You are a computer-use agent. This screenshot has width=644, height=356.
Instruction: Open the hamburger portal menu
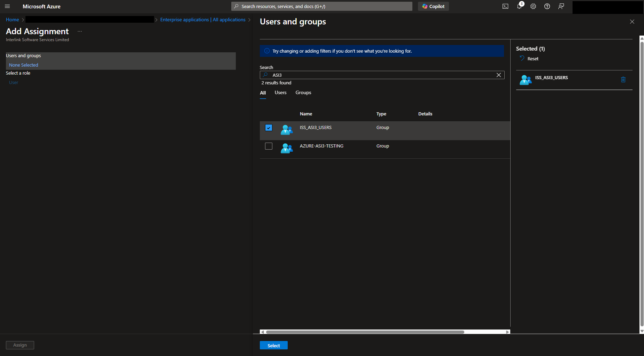pos(7,6)
